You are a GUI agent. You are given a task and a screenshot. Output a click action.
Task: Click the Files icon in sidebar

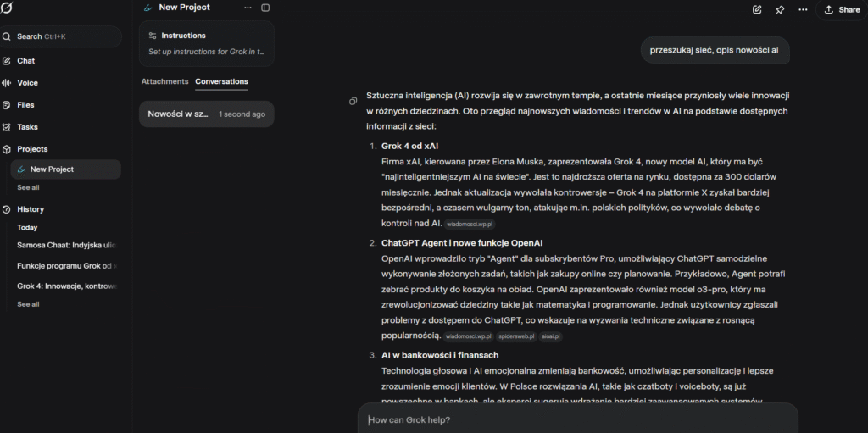tap(7, 105)
